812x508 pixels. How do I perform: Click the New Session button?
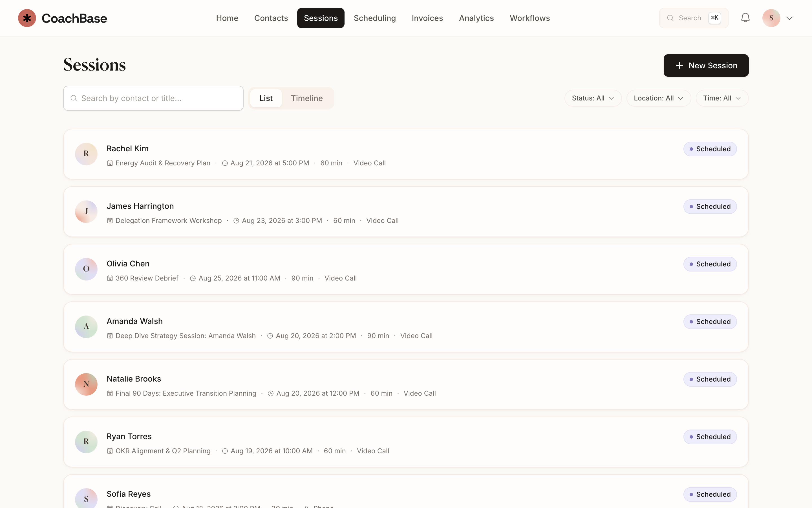tap(706, 65)
